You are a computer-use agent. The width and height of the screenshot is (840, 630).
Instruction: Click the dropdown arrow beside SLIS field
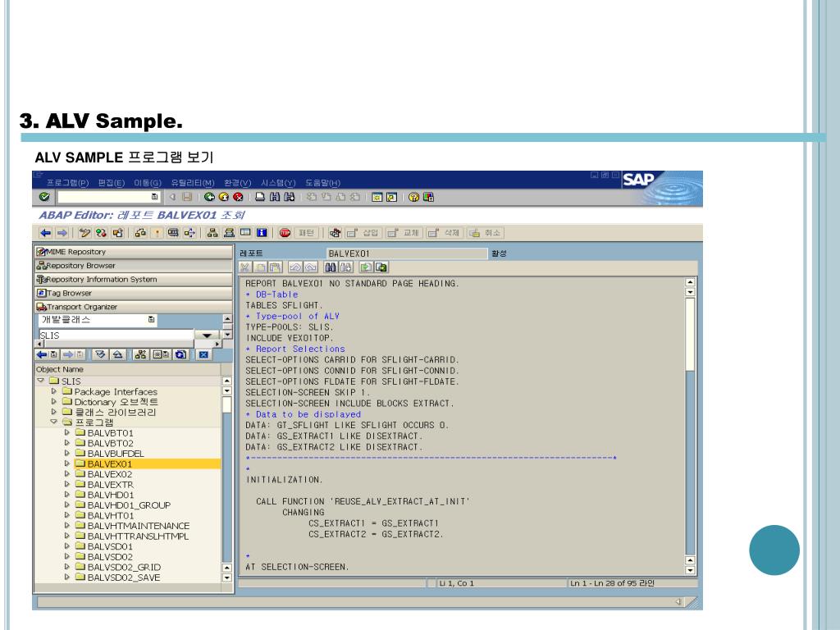(206, 336)
